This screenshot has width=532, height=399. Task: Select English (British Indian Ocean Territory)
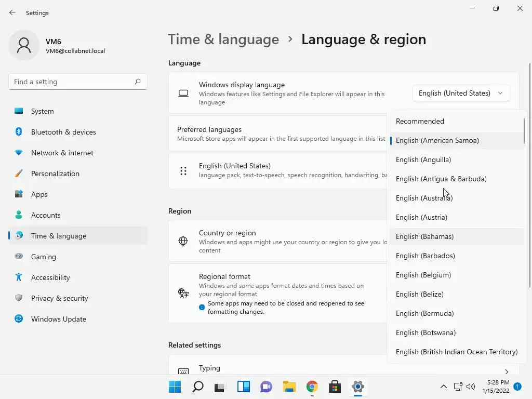pyautogui.click(x=457, y=352)
